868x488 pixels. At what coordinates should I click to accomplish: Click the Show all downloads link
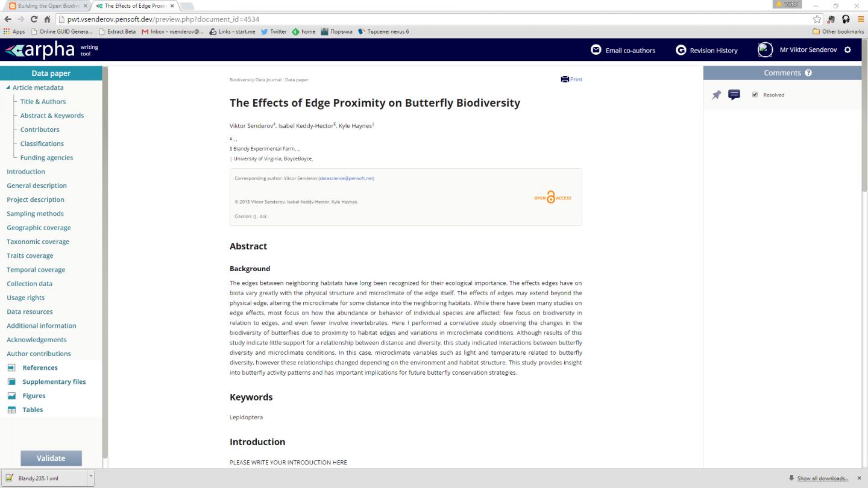[x=822, y=478]
